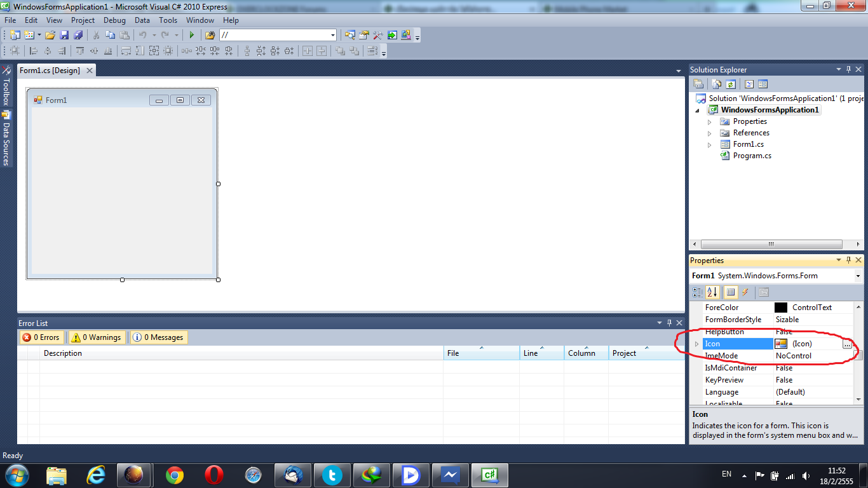Viewport: 868px width, 488px height.
Task: Click the Icon property ellipsis button
Action: [848, 344]
